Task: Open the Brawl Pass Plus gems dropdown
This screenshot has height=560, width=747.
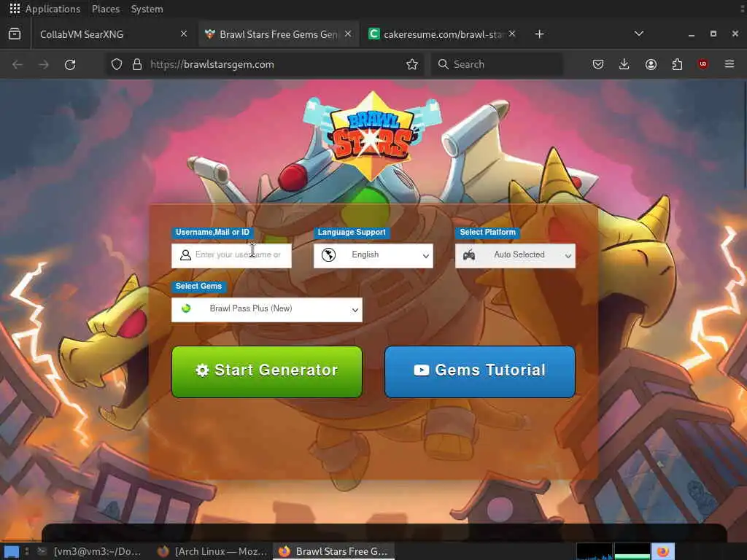Action: [x=267, y=309]
